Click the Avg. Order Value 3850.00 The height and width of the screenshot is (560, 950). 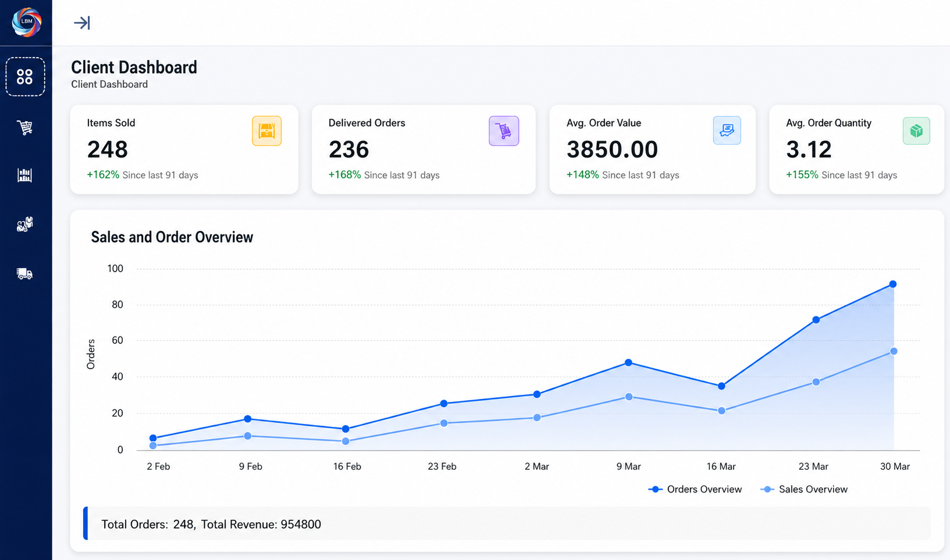pos(612,149)
